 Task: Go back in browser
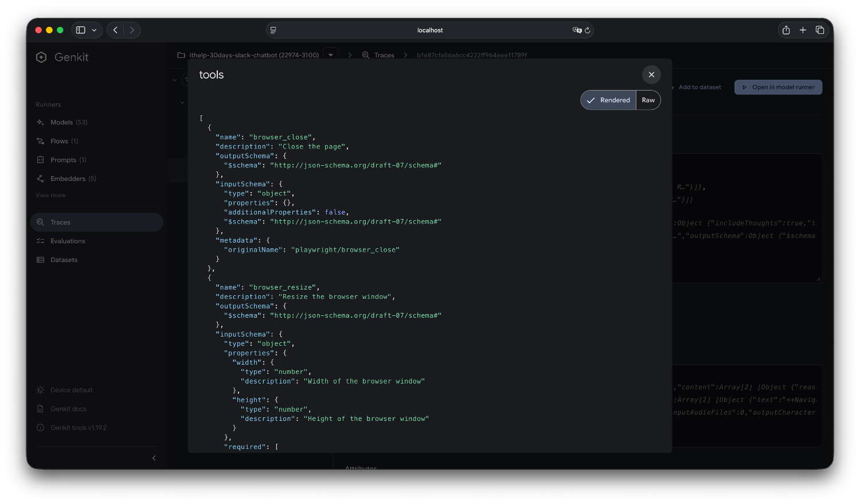click(115, 30)
